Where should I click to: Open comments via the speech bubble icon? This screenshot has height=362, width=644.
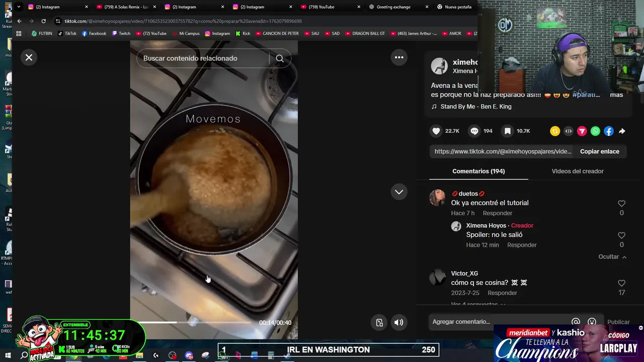point(474,131)
